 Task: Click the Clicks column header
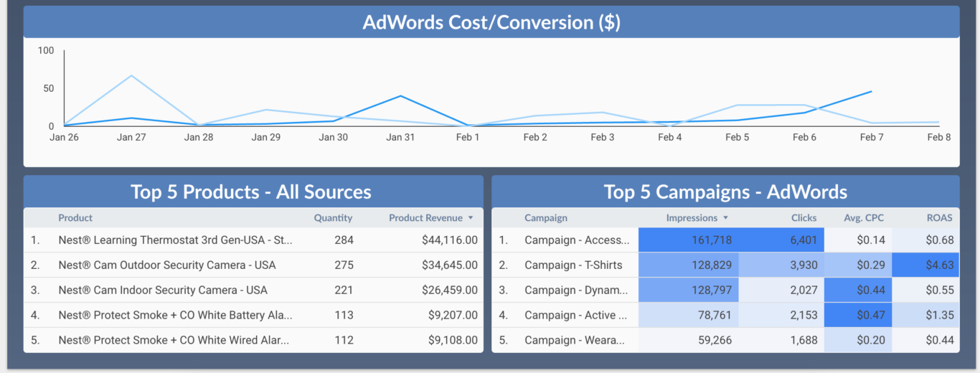(804, 217)
